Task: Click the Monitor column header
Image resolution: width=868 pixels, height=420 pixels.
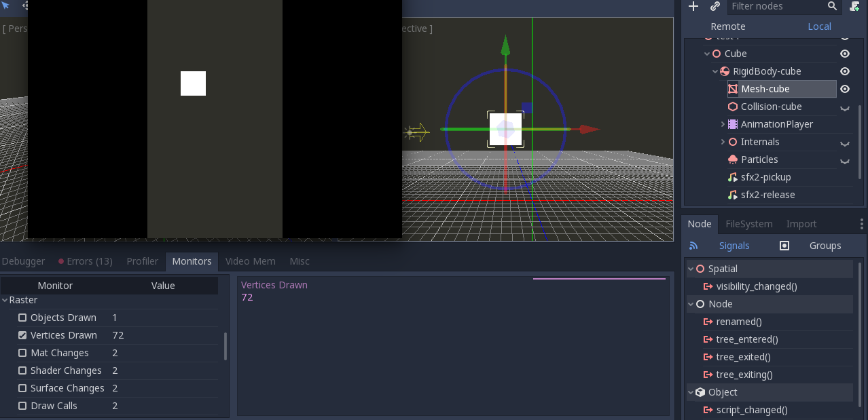Action: 55,286
